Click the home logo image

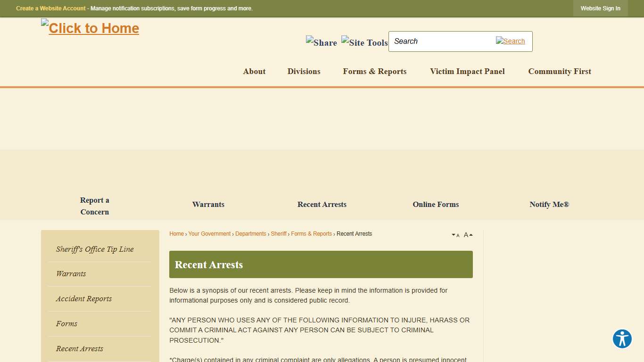[x=90, y=28]
